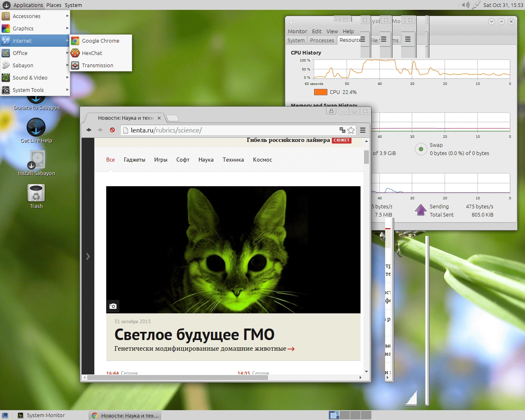
Task: Click the Гибель российского лайнера headline
Action: click(x=288, y=140)
